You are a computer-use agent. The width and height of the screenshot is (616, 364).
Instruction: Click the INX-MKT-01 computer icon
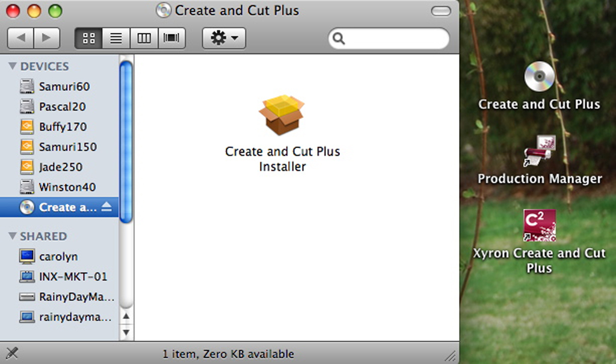26,276
